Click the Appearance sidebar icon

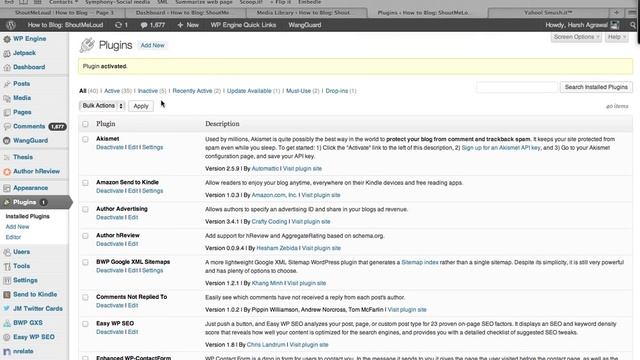[7, 188]
